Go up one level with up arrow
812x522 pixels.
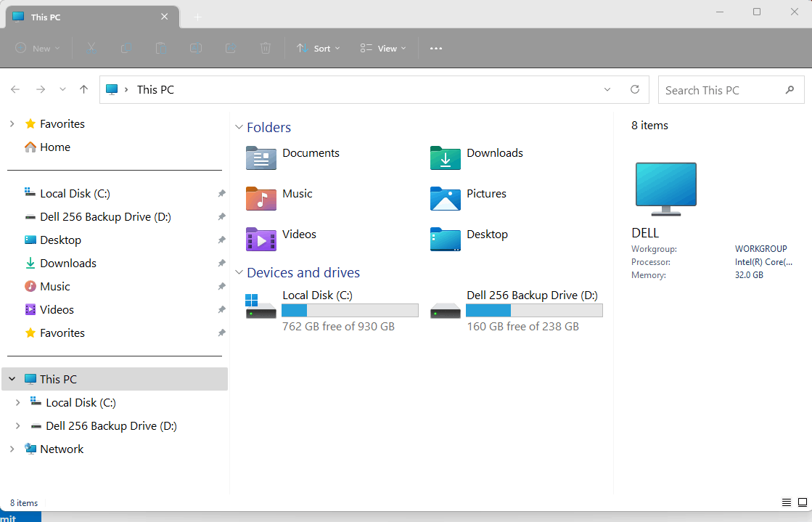[x=84, y=90]
